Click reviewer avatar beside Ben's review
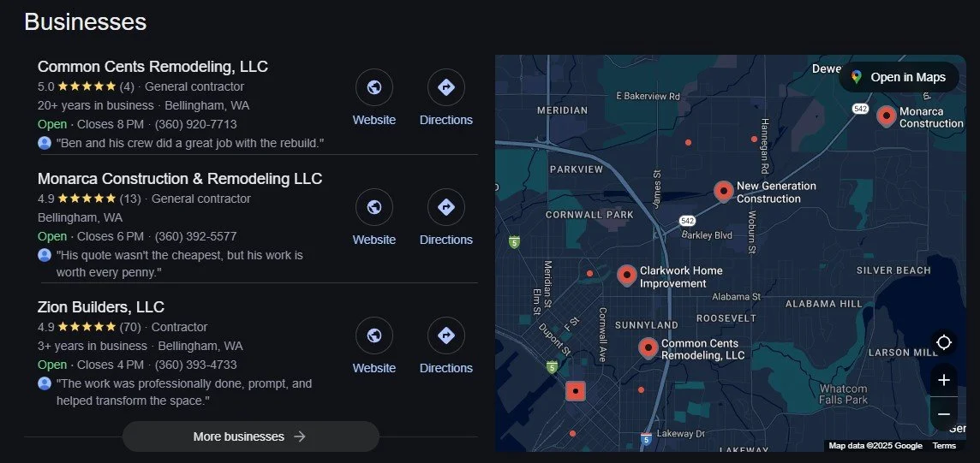This screenshot has width=980, height=463. click(45, 143)
